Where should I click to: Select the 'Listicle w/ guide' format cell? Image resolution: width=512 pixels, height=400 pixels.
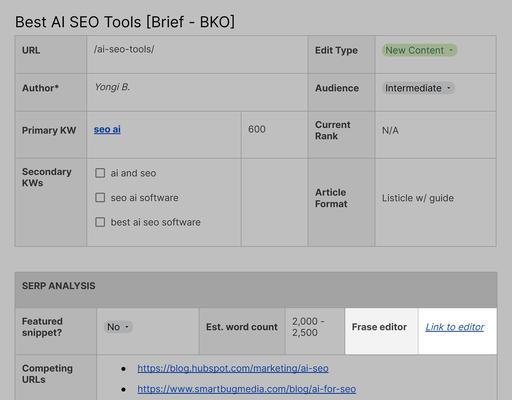point(436,202)
